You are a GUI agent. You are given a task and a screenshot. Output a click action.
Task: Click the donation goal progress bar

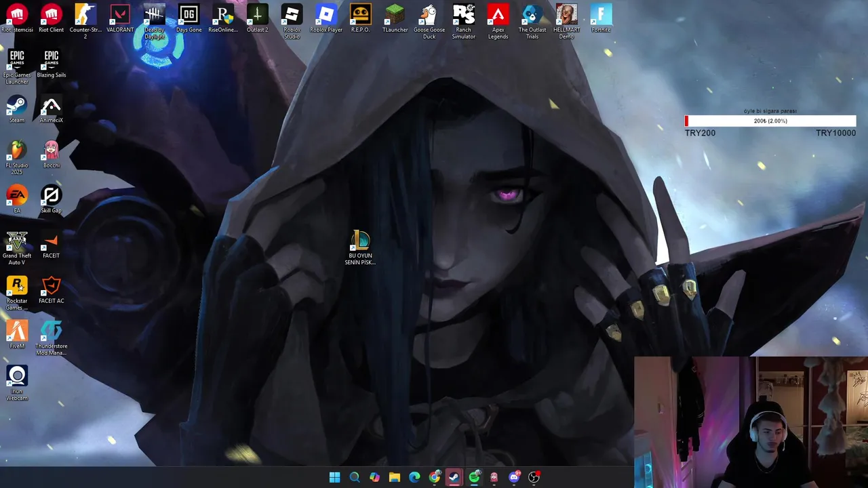tap(770, 121)
